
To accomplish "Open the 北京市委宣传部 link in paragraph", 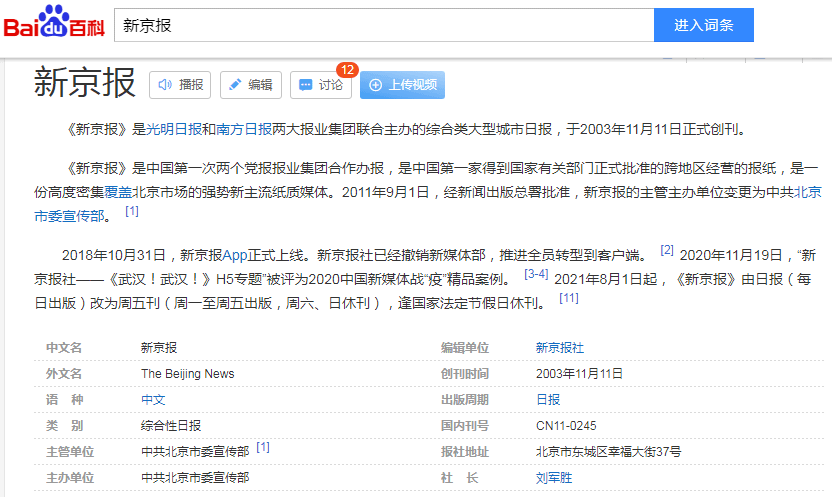I will [69, 216].
